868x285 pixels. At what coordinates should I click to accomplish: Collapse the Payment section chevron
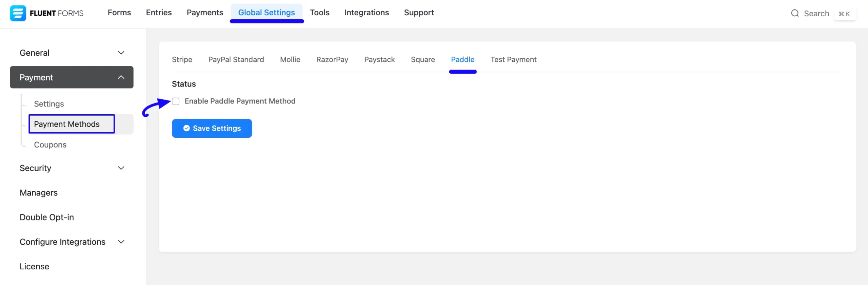(x=121, y=77)
